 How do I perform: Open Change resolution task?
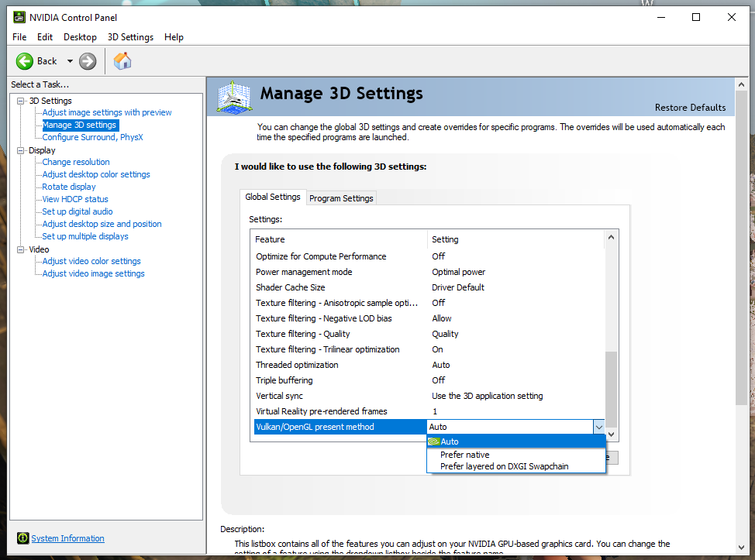76,162
